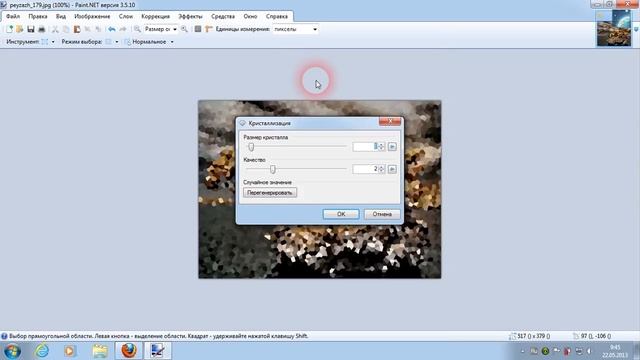Click the Качество quality slider handle
The height and width of the screenshot is (360, 640).
click(273, 169)
